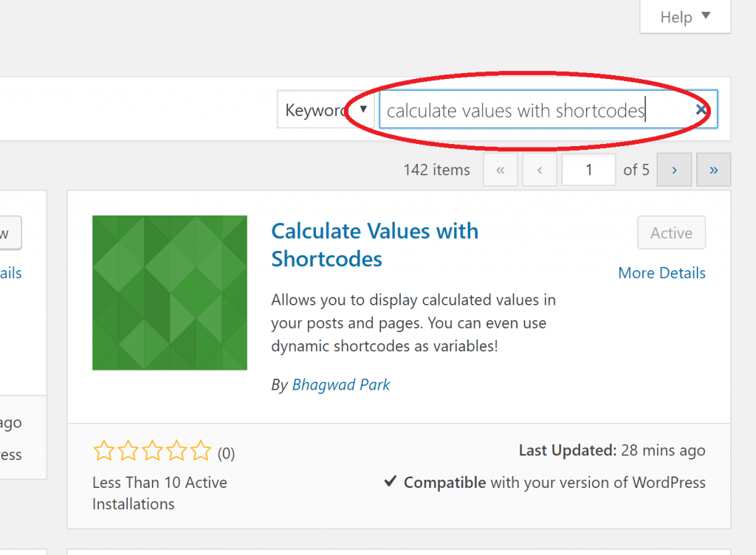
Task: Jump to the first page with the double-left arrow
Action: [501, 170]
